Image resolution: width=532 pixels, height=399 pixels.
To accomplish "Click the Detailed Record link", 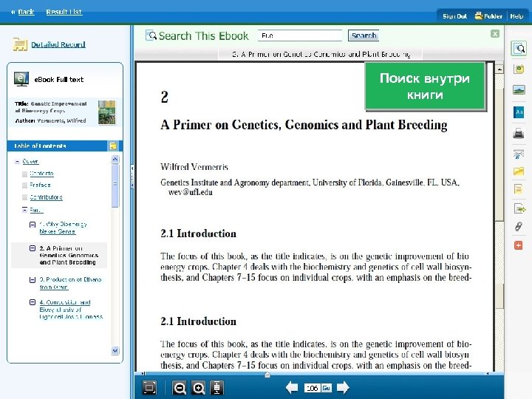I will (x=58, y=44).
